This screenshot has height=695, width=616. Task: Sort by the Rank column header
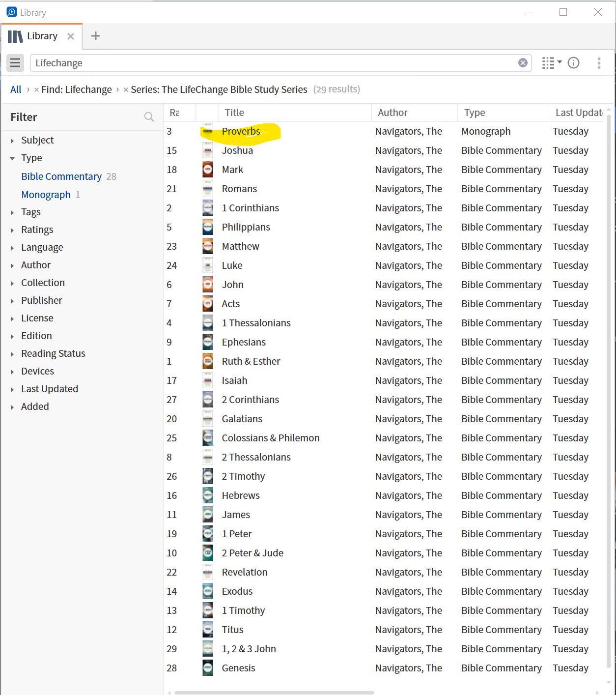click(x=180, y=113)
